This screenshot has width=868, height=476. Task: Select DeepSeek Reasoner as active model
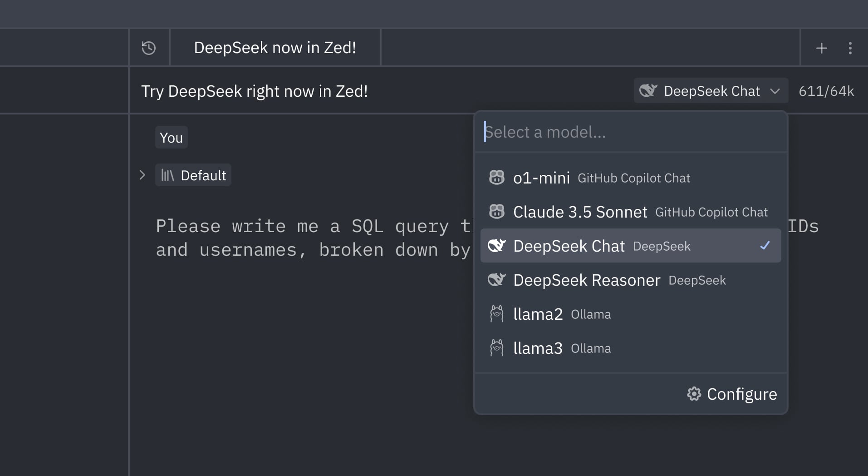tap(586, 280)
